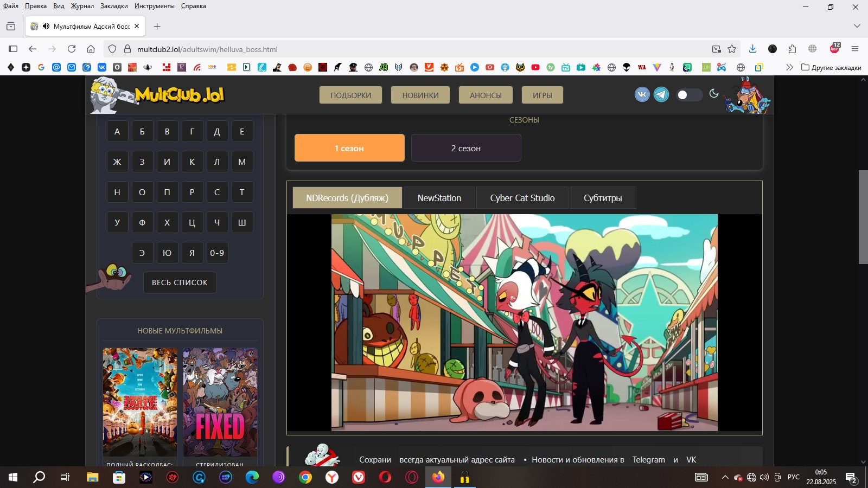
Task: Click the РУС language indicator in tray
Action: click(794, 477)
